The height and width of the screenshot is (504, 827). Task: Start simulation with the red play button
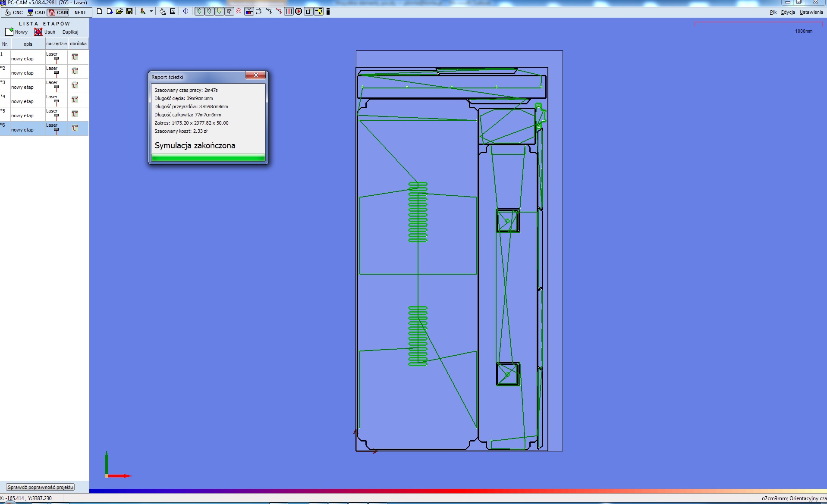[299, 11]
